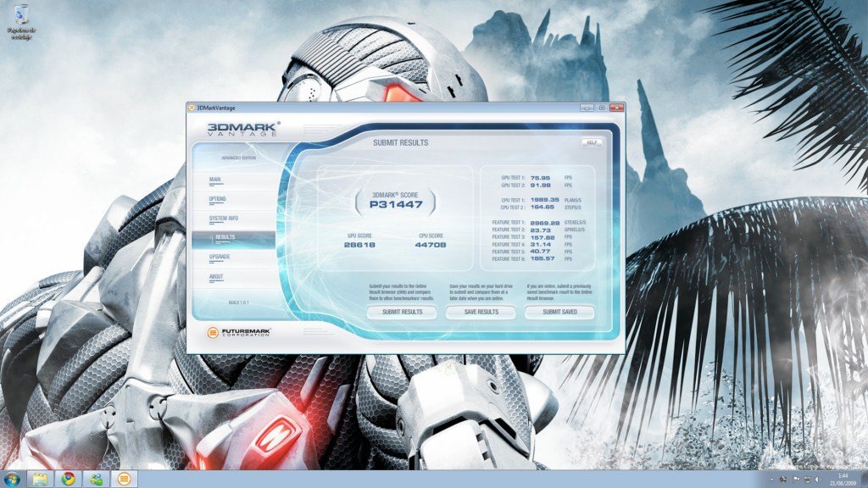Open the System Info section

tap(224, 219)
